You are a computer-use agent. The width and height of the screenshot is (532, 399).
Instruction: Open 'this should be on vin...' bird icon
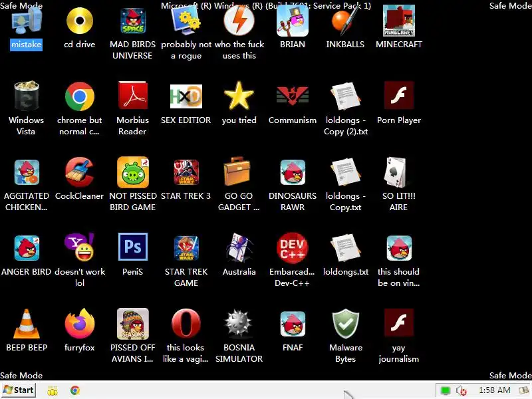pos(398,248)
